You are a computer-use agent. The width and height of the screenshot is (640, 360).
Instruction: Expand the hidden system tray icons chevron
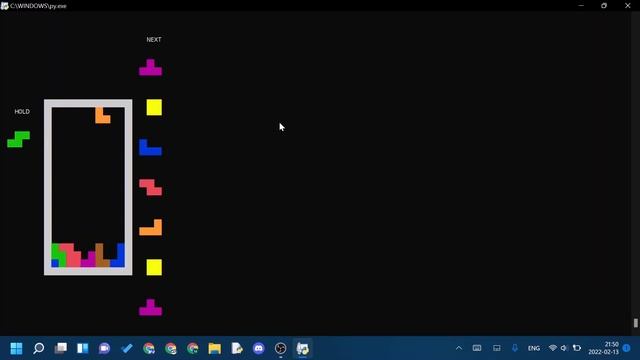[459, 348]
